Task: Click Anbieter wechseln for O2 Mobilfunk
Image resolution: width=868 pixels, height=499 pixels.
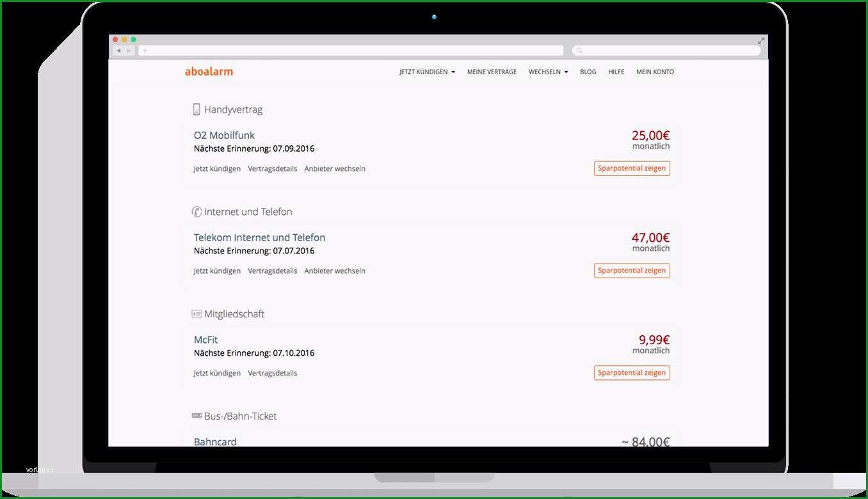Action: coord(335,169)
